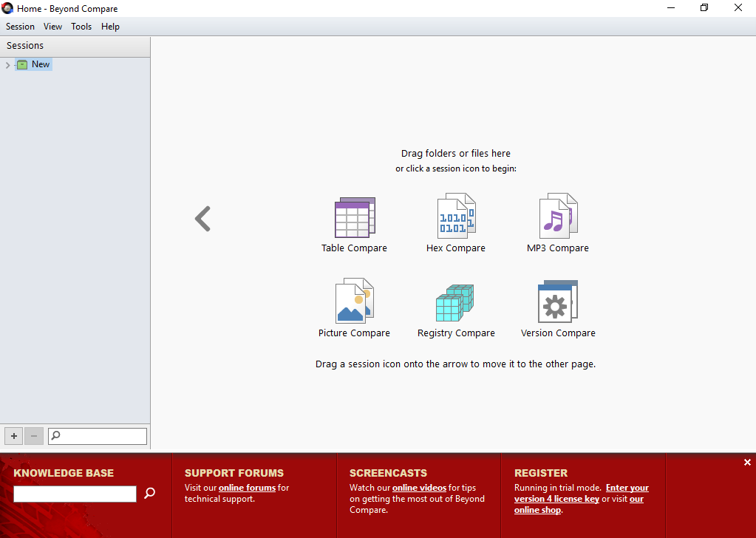Close the red tips banner

[747, 463]
